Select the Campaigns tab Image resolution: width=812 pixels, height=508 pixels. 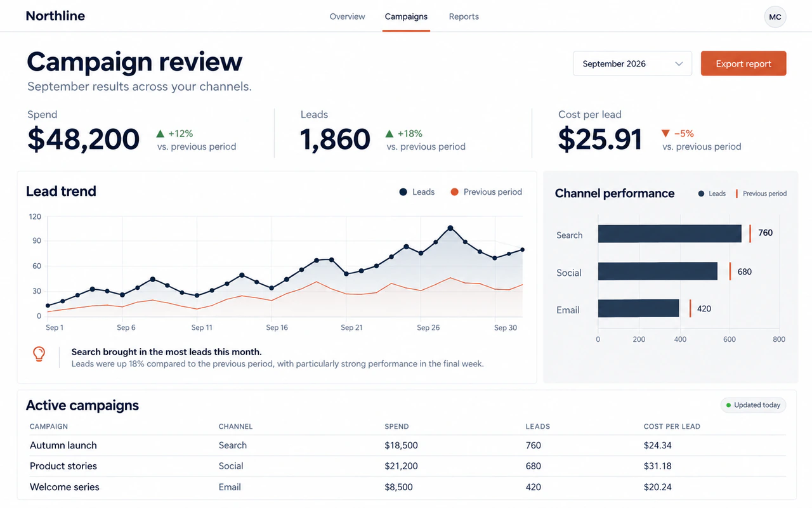[x=406, y=16]
